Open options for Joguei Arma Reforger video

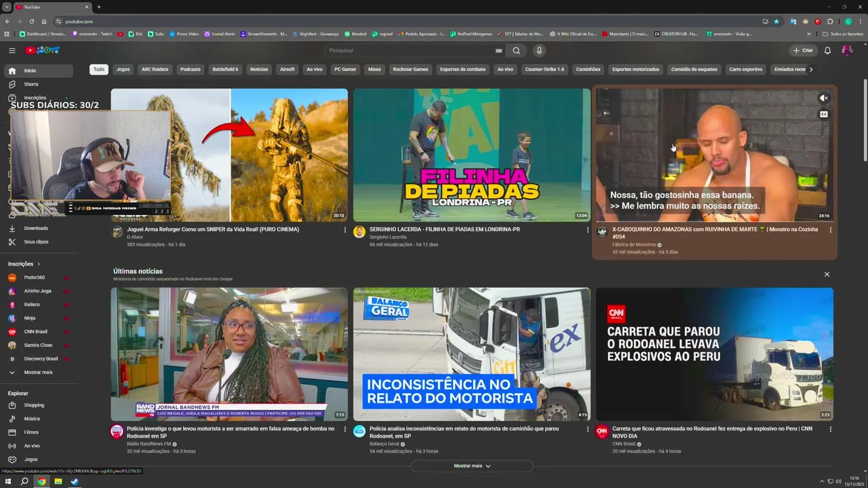(345, 230)
